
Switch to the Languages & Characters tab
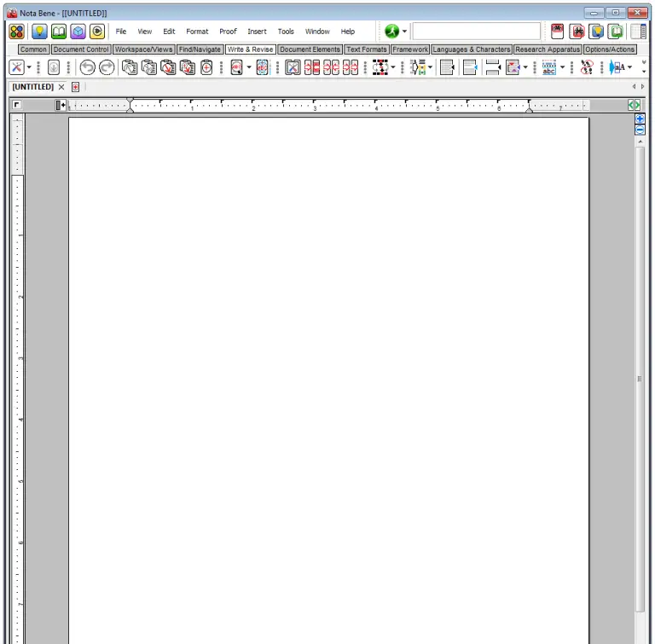pos(471,49)
